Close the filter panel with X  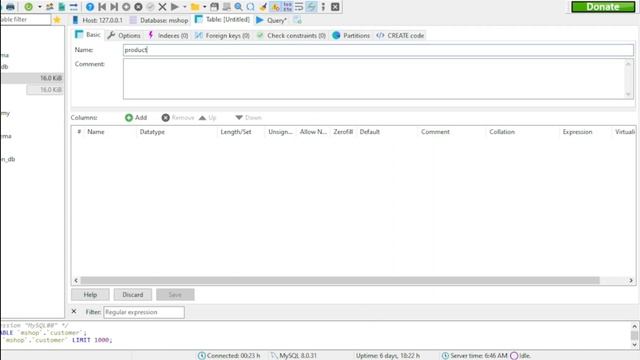pos(74,312)
